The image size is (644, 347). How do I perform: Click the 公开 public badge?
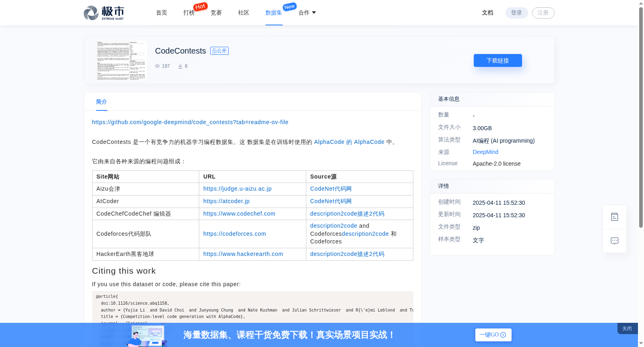[x=219, y=51]
